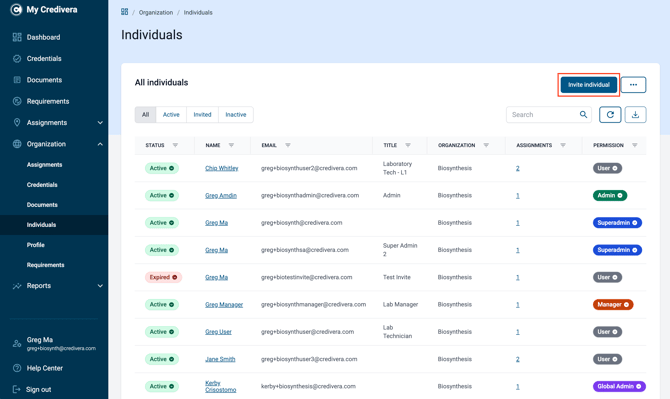Refresh the individuals list
670x399 pixels.
click(610, 114)
